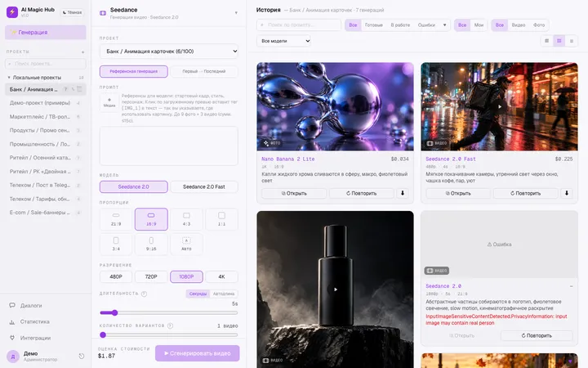Click the AI Magic Hub lightning logo
The width and height of the screenshot is (588, 368).
(12, 12)
